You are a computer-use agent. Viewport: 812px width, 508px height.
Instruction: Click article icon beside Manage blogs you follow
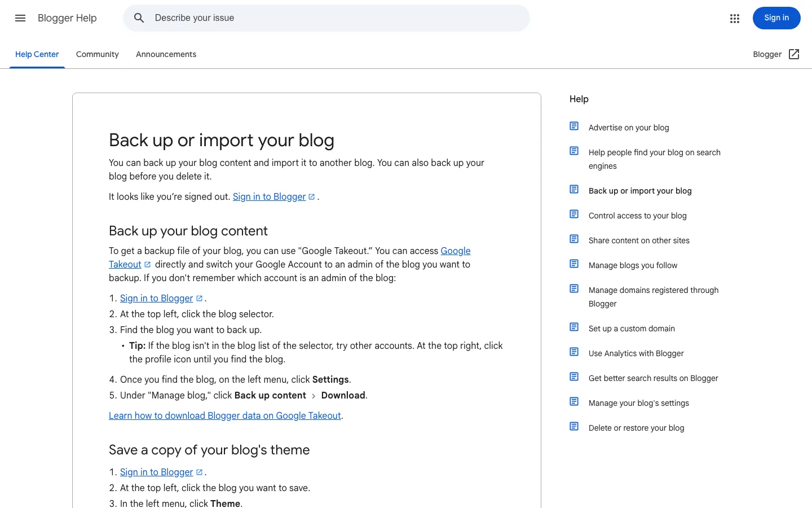tap(574, 264)
